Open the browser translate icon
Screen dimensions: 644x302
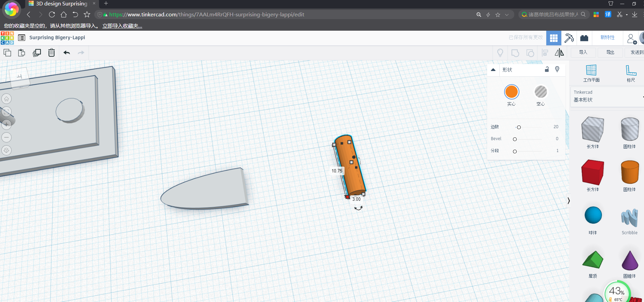tap(608, 14)
